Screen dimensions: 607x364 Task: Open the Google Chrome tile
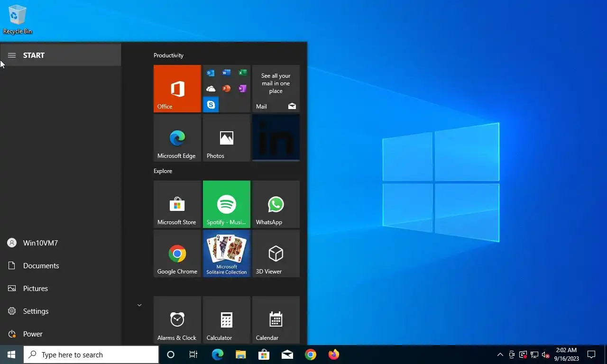tap(177, 254)
